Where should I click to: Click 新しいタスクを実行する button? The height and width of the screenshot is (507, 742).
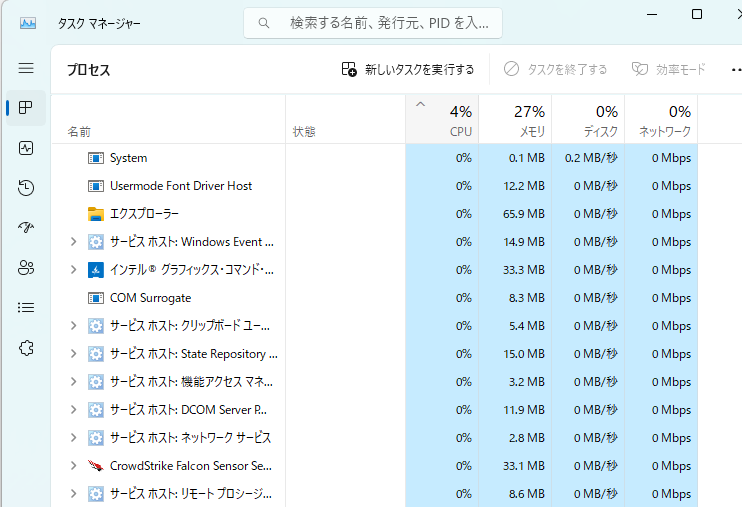click(407, 70)
